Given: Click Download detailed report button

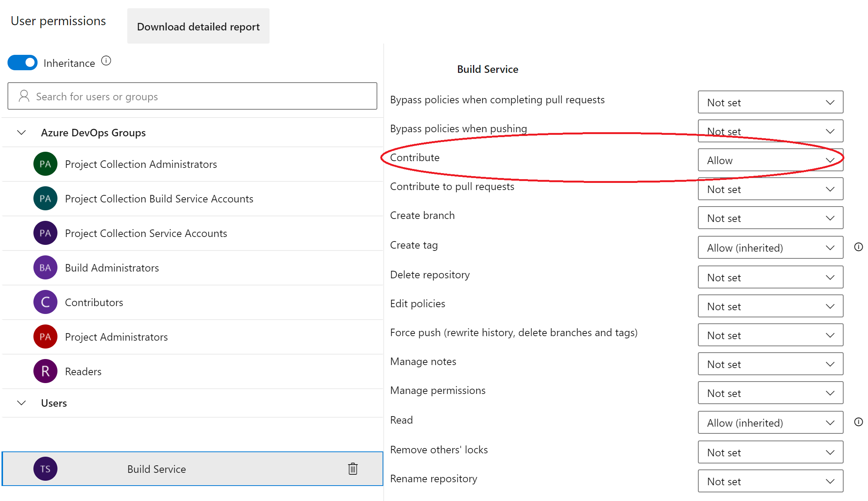Looking at the screenshot, I should click(199, 26).
